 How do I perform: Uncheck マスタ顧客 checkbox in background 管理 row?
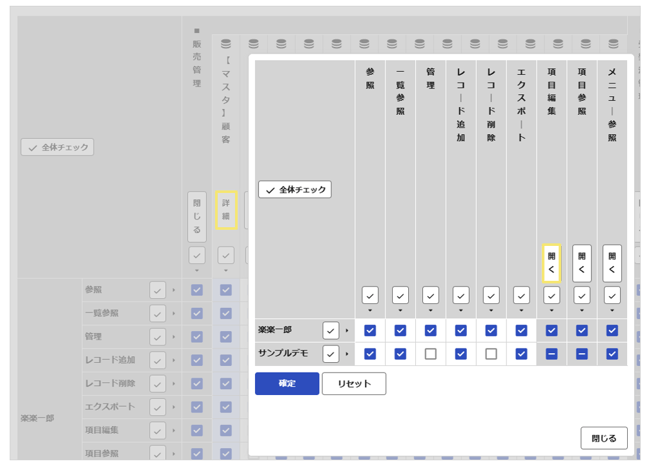pos(226,337)
